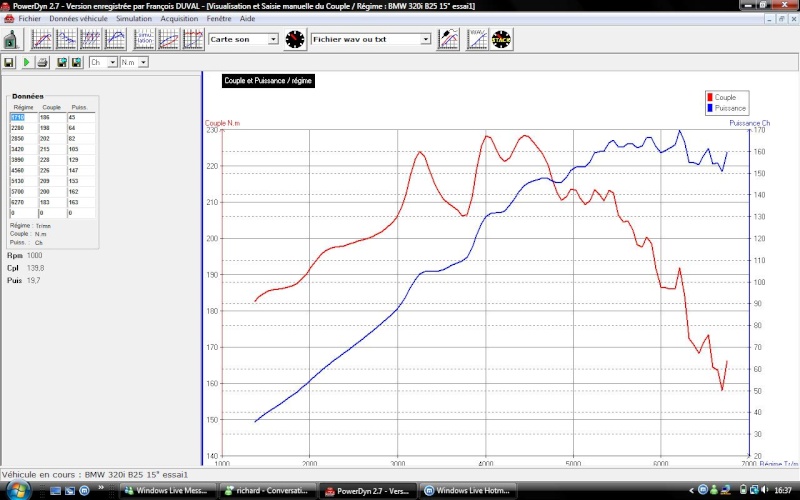This screenshot has width=800, height=500.
Task: Click the STACK gauge icon
Action: pos(502,39)
